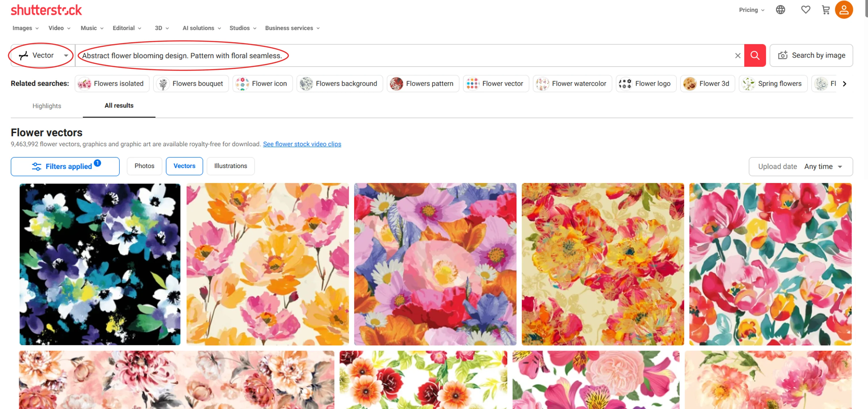
Task: Open the Pricing dropdown
Action: 752,10
